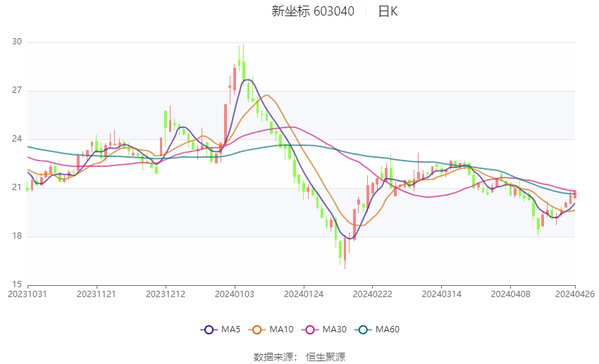The image size is (599, 364).
Task: Toggle the MA5 legend series
Action: (x=221, y=330)
